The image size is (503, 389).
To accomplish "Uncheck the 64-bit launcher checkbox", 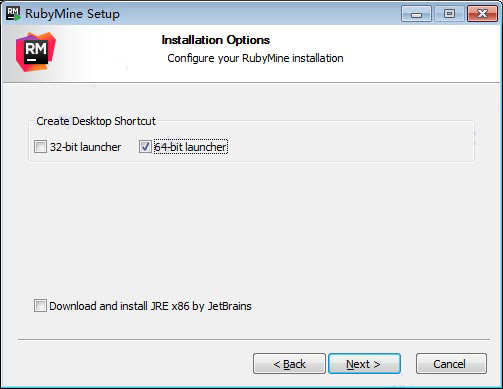I will [x=145, y=147].
